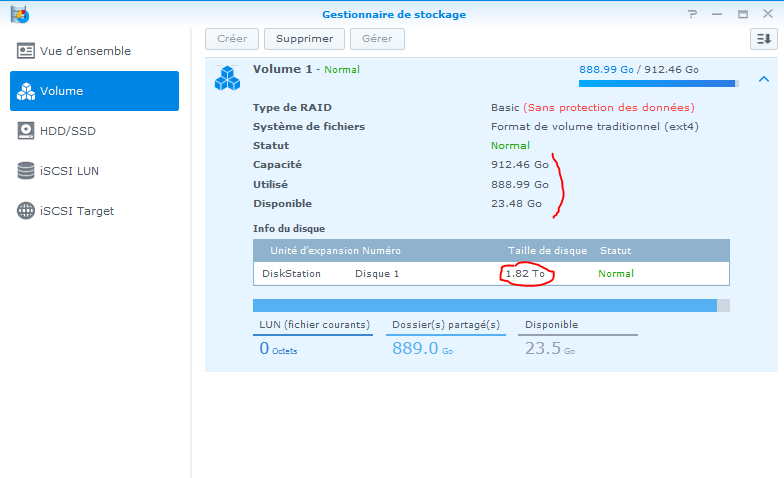Select the DiskStation Disque 1 row
This screenshot has height=478, width=784.
(x=490, y=273)
